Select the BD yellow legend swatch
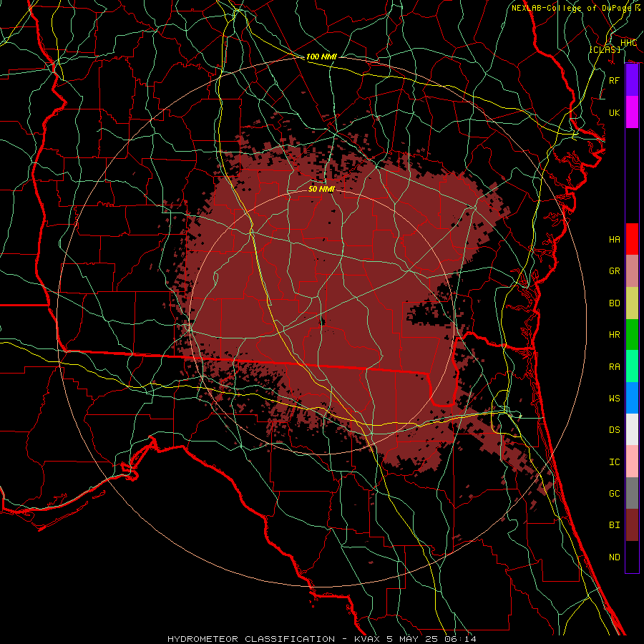This screenshot has width=644, height=644. (632, 303)
